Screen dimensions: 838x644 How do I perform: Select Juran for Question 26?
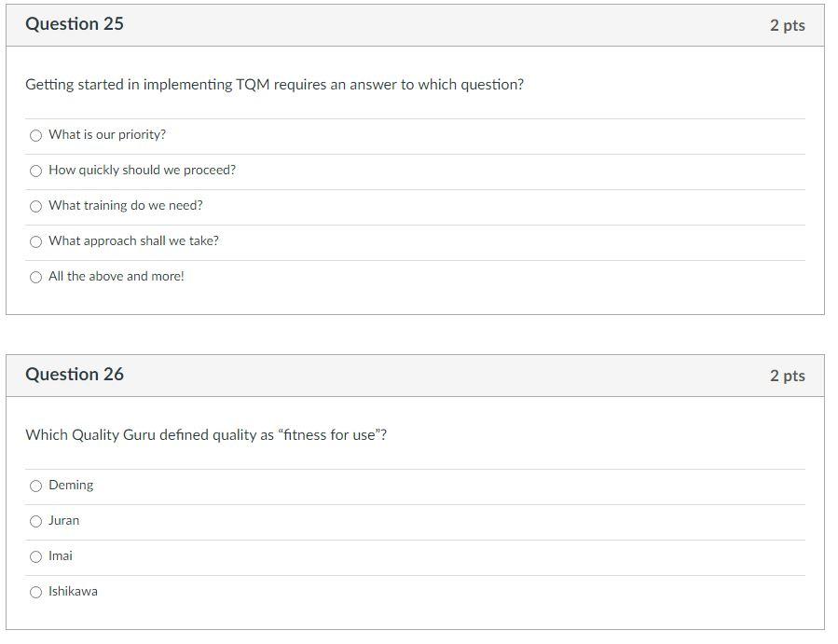pyautogui.click(x=35, y=521)
